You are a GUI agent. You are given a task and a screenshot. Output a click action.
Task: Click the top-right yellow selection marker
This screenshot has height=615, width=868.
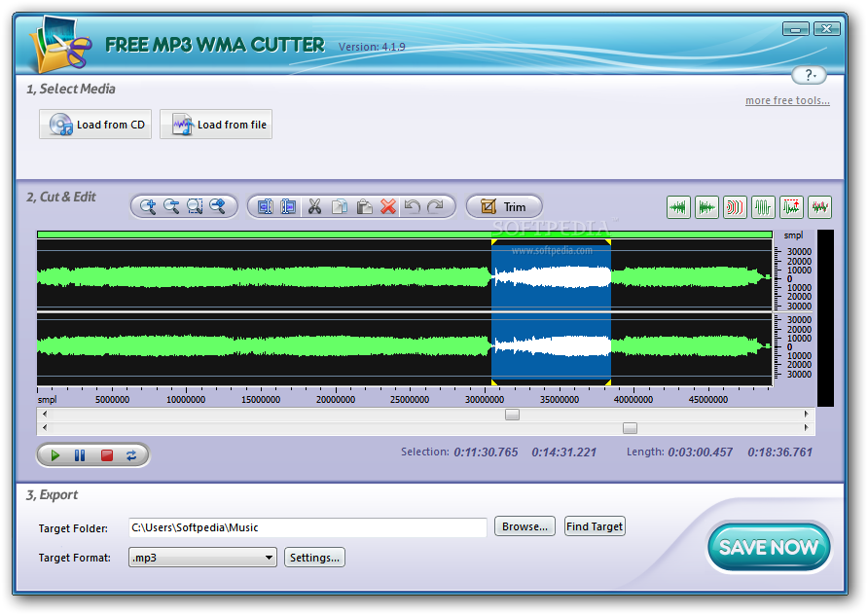point(608,242)
